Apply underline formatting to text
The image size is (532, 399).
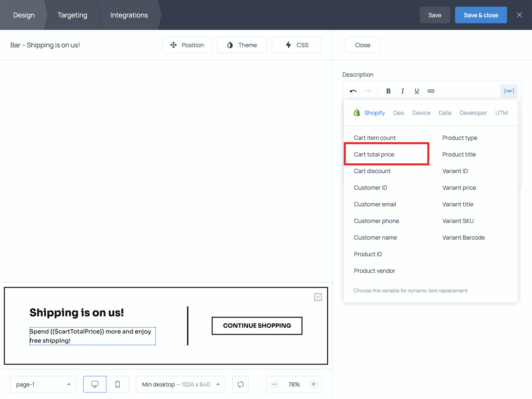416,91
